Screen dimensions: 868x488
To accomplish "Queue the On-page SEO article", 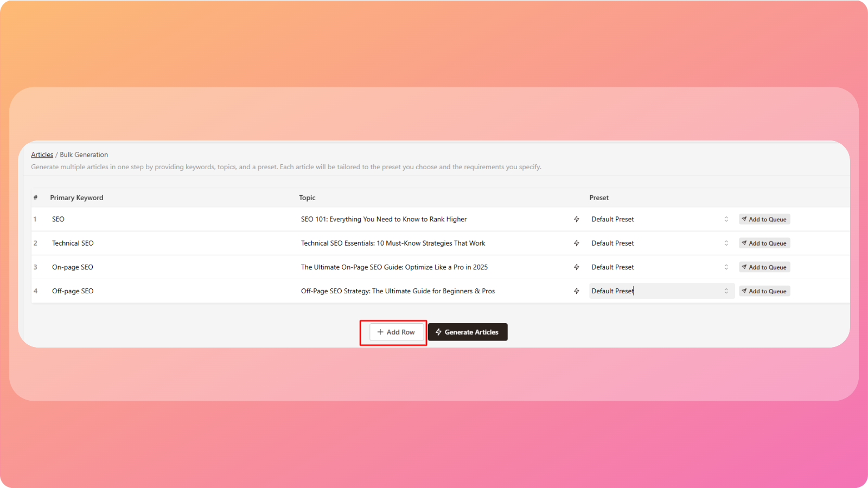I will coord(764,267).
